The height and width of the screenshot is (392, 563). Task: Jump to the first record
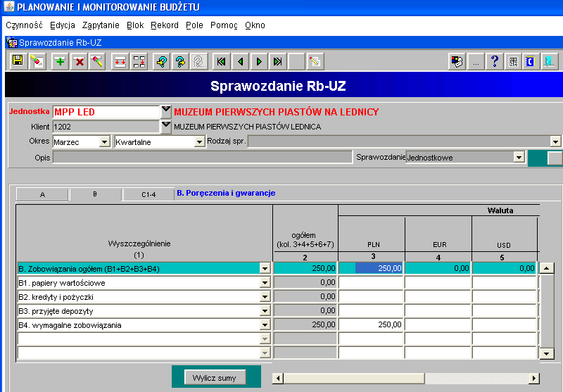222,61
